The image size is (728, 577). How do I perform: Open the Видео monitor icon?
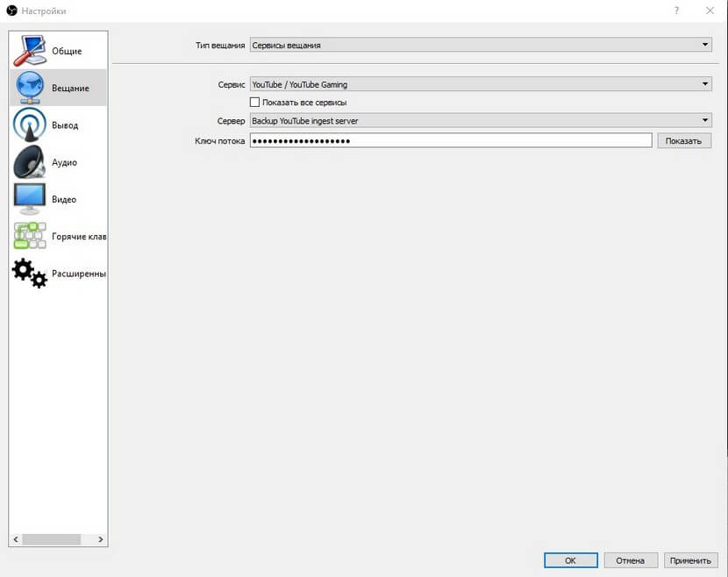30,199
